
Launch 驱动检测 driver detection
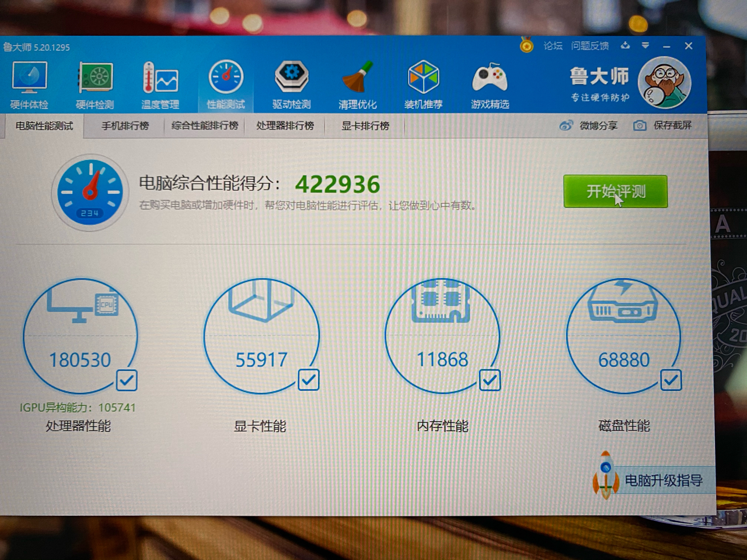point(292,82)
